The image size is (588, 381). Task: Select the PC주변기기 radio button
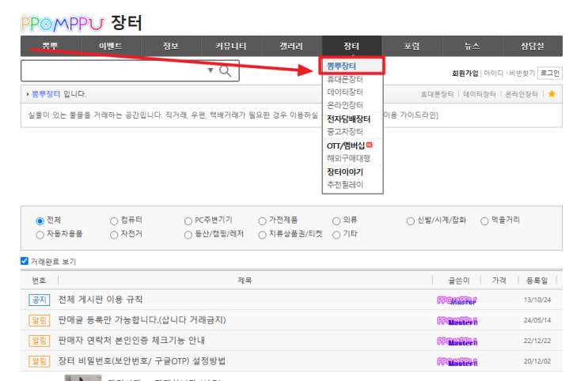pos(188,221)
